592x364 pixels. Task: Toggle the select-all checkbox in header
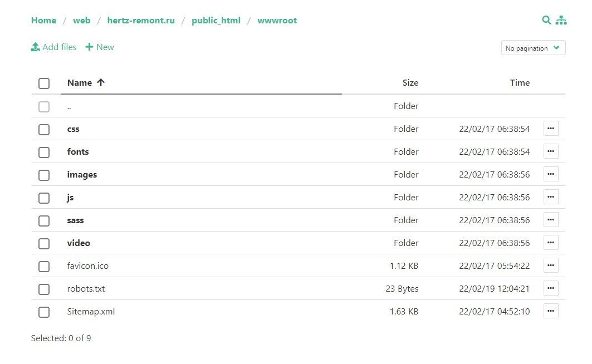tap(44, 83)
